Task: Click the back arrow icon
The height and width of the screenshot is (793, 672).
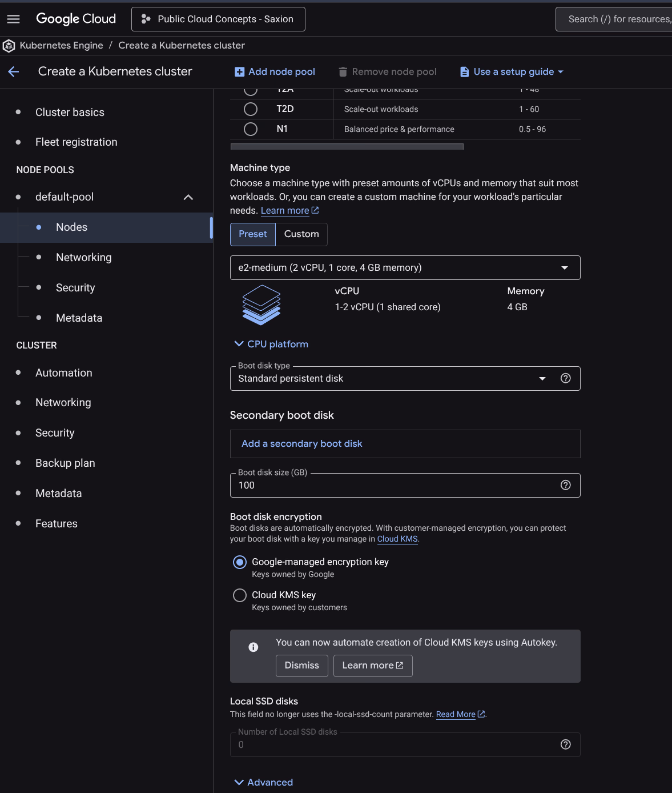Action: [14, 71]
